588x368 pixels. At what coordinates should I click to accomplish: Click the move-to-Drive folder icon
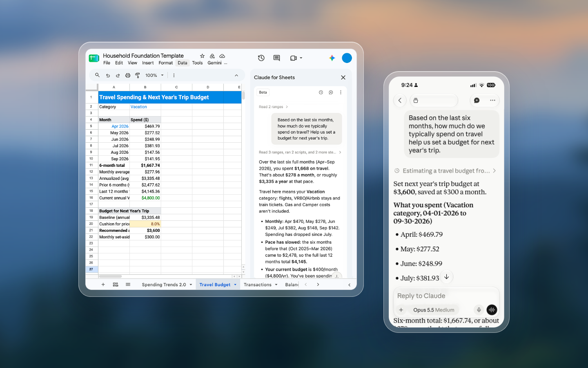[x=212, y=56]
